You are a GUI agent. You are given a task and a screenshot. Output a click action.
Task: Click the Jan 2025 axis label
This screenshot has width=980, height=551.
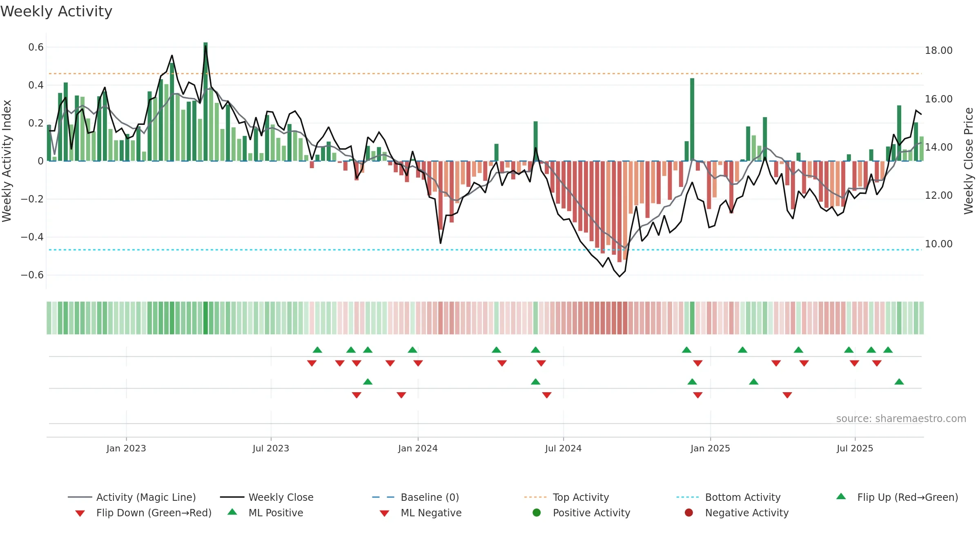(710, 448)
